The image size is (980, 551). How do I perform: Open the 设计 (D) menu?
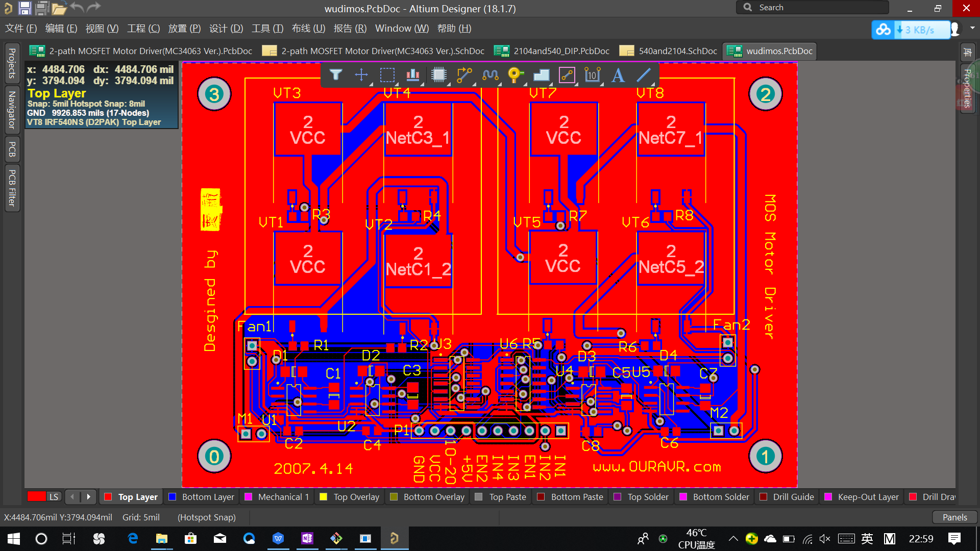pyautogui.click(x=226, y=29)
